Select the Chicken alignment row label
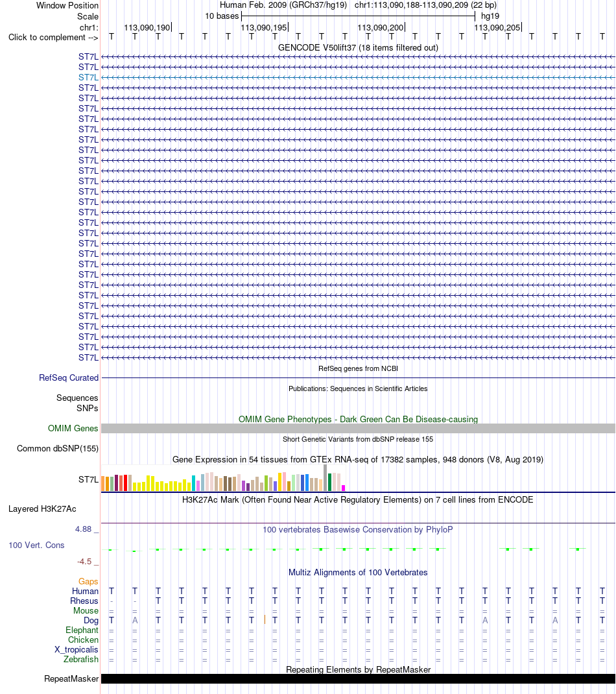Viewport: 616px width, 694px height. click(x=83, y=640)
